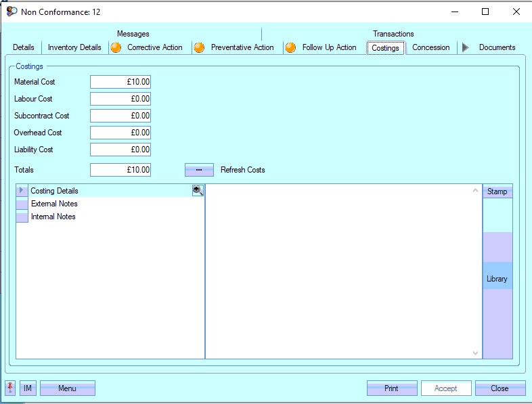Click the Stamp button
Viewport: 532px width, 404px height.
click(497, 192)
